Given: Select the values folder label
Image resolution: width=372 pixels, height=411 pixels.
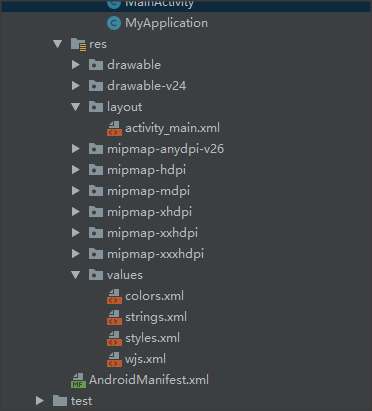Looking at the screenshot, I should [125, 275].
